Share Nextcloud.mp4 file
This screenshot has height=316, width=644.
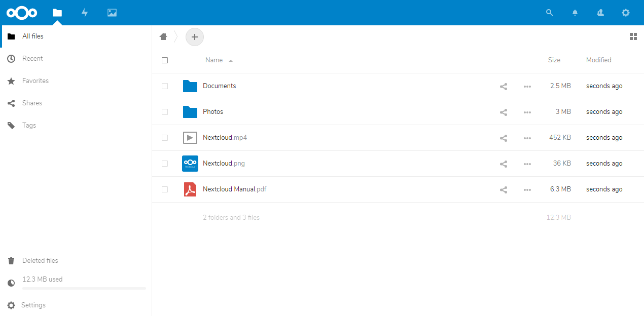coord(504,138)
